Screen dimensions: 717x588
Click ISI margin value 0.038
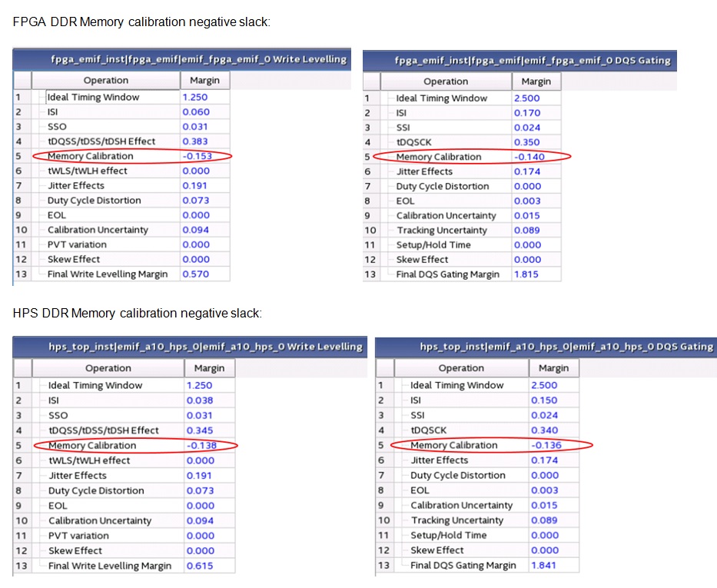click(x=200, y=400)
